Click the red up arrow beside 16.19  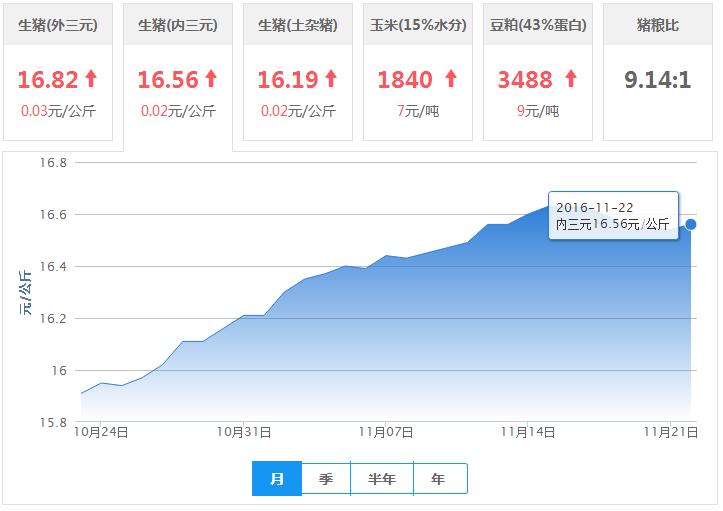(331, 78)
